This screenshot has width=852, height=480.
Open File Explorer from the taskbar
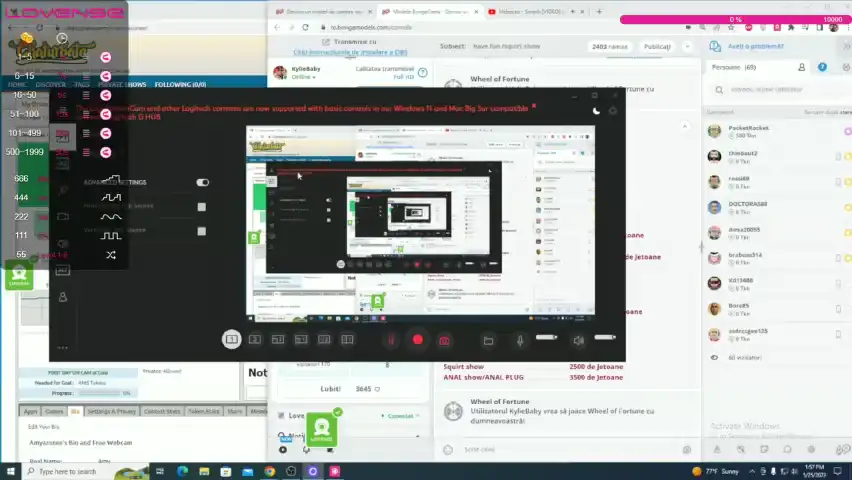pyautogui.click(x=204, y=471)
